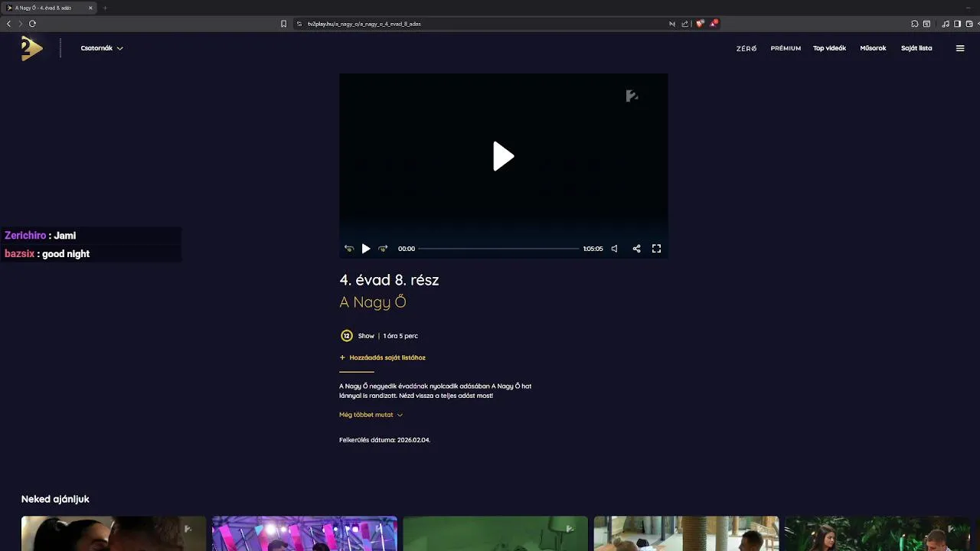This screenshot has width=980, height=551.
Task: Click the 00:00 elapsed time label
Action: pyautogui.click(x=407, y=249)
